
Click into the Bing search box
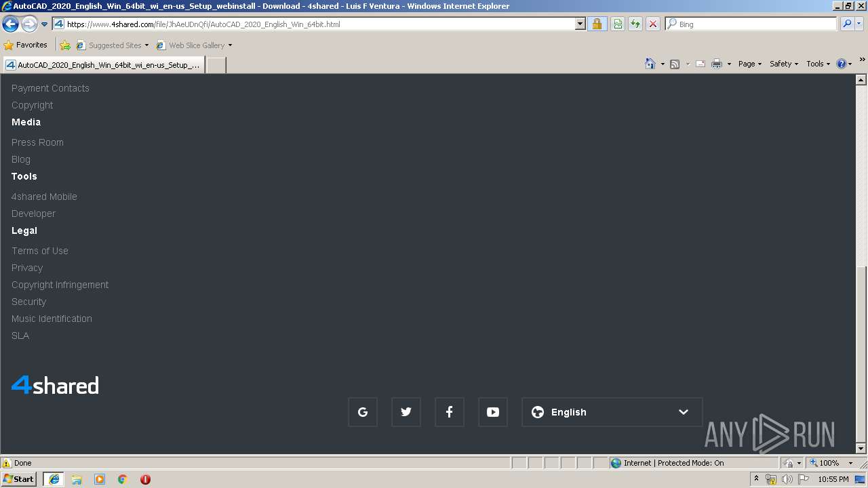coord(751,24)
